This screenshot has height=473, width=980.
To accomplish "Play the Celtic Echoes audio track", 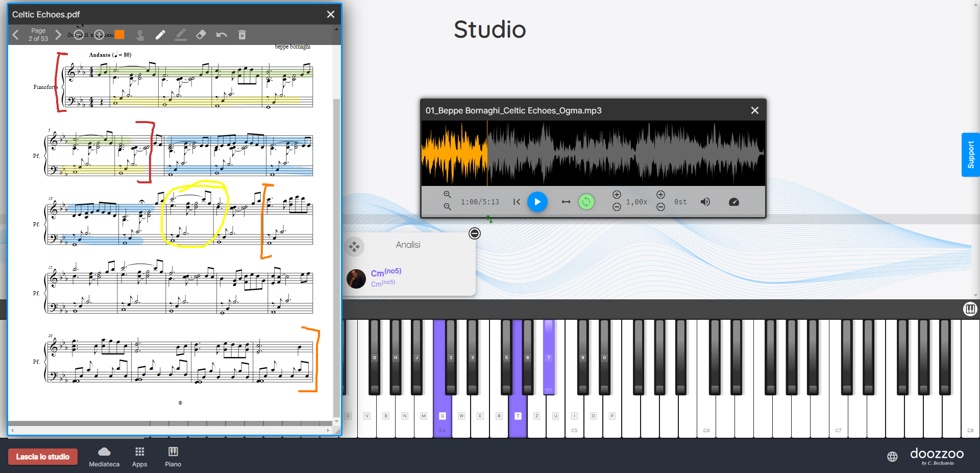I will coord(537,202).
